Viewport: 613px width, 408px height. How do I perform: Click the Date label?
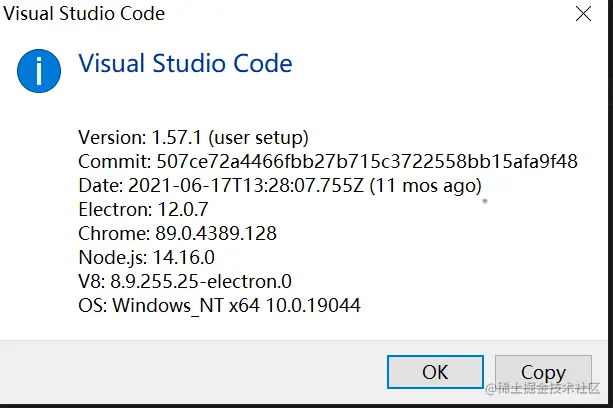99,185
